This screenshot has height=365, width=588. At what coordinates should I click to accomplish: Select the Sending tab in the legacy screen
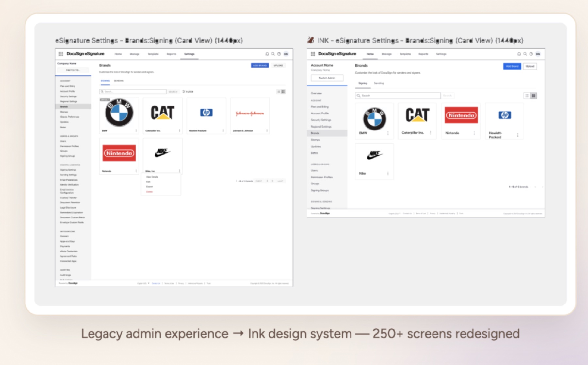click(119, 81)
